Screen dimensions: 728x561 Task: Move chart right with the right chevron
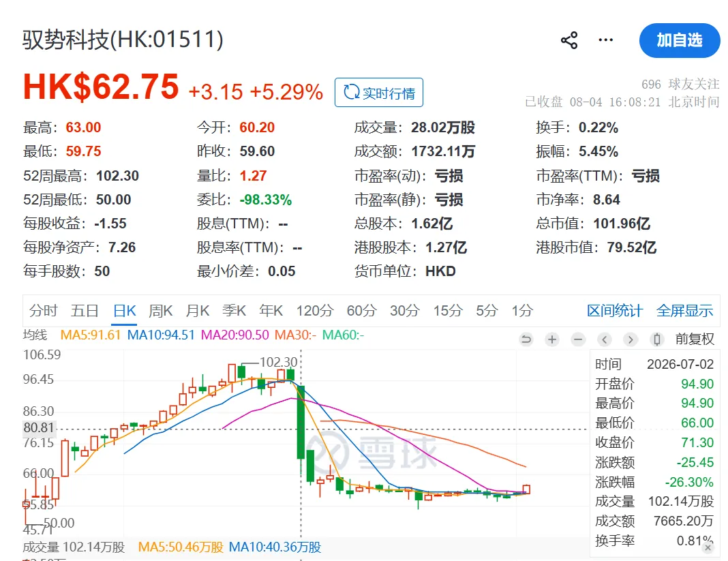tap(630, 339)
